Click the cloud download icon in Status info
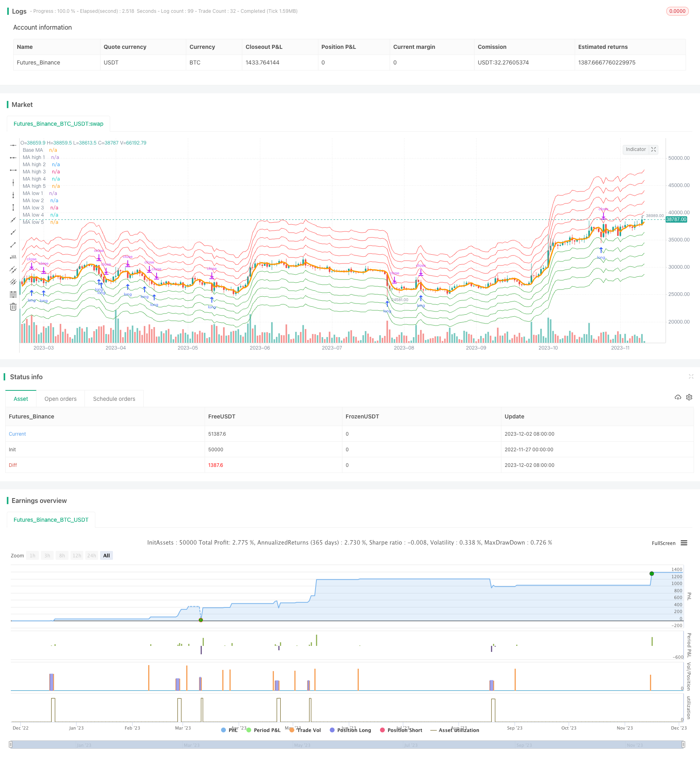 [x=678, y=397]
